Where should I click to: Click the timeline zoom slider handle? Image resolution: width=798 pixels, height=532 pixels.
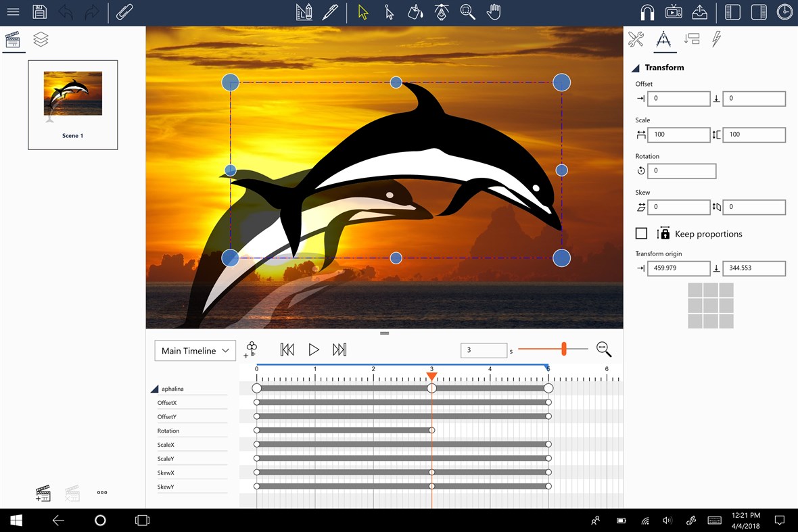click(563, 349)
